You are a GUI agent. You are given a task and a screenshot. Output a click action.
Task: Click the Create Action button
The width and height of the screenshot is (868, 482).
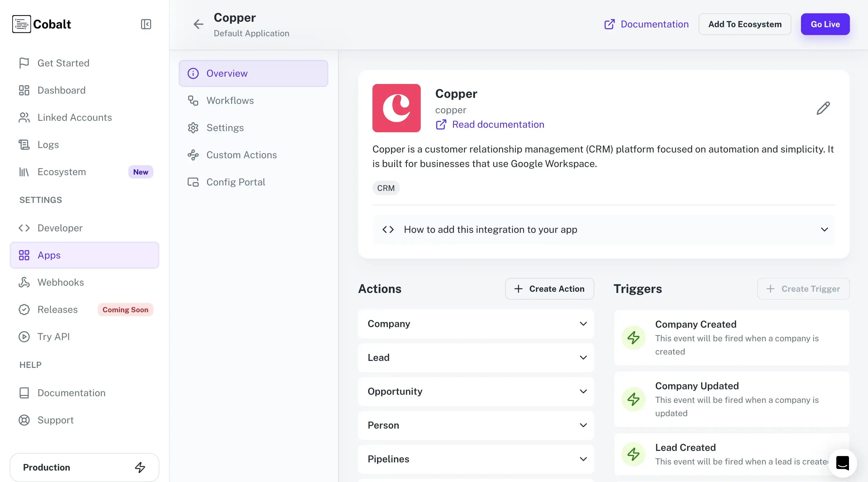pos(549,288)
